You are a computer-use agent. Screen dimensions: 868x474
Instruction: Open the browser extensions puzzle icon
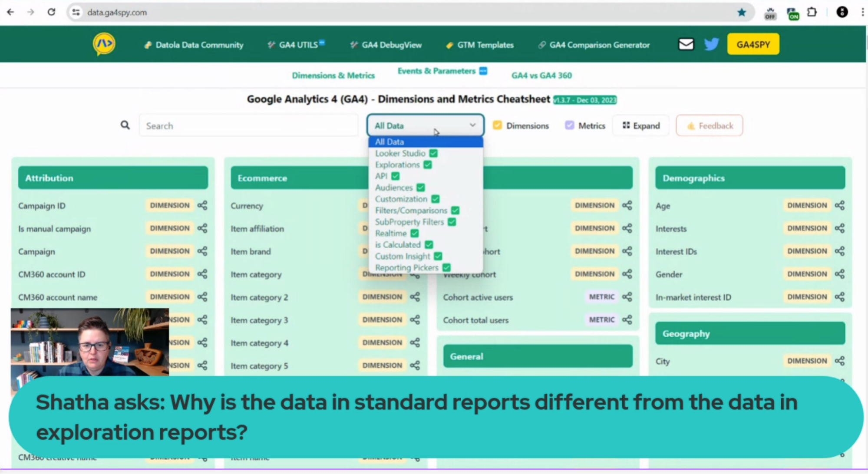click(x=812, y=12)
